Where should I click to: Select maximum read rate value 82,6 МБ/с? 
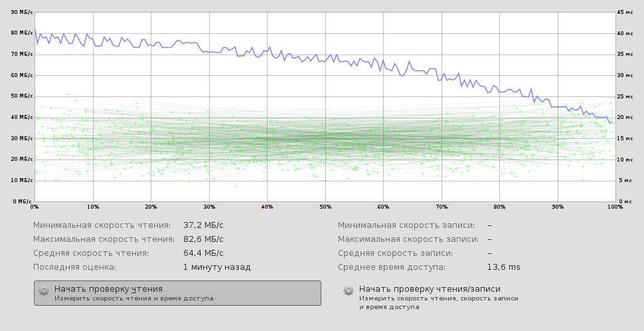pyautogui.click(x=203, y=239)
